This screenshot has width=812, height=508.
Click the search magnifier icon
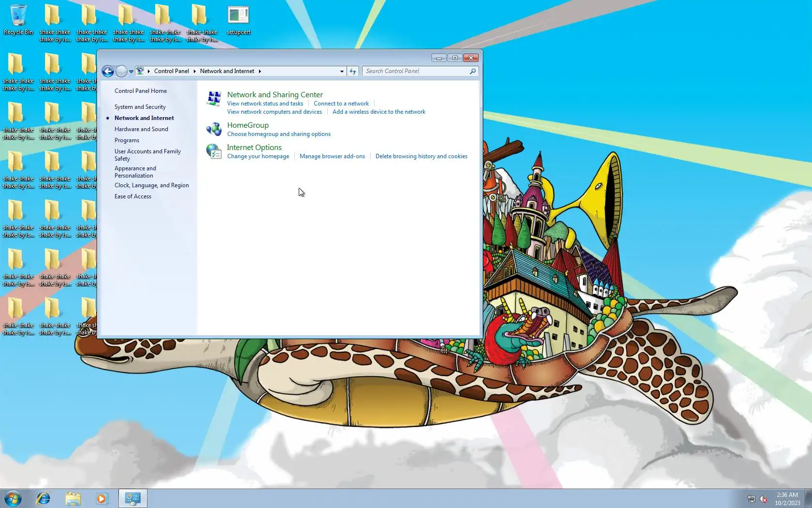point(473,71)
